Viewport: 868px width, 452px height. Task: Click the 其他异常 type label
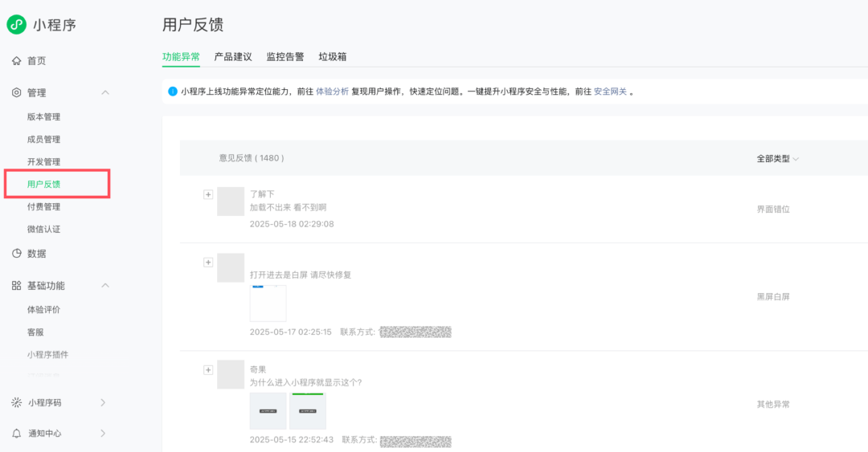tap(773, 405)
